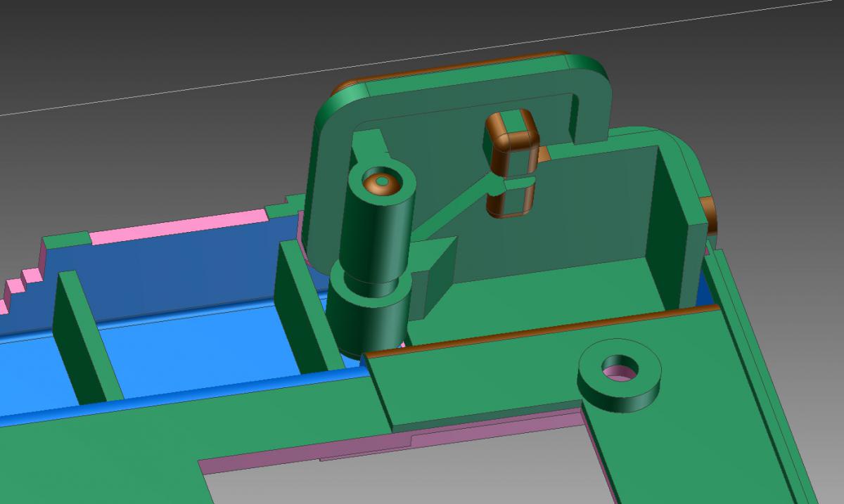Select the right side wall of the pocket

click(x=670, y=225)
